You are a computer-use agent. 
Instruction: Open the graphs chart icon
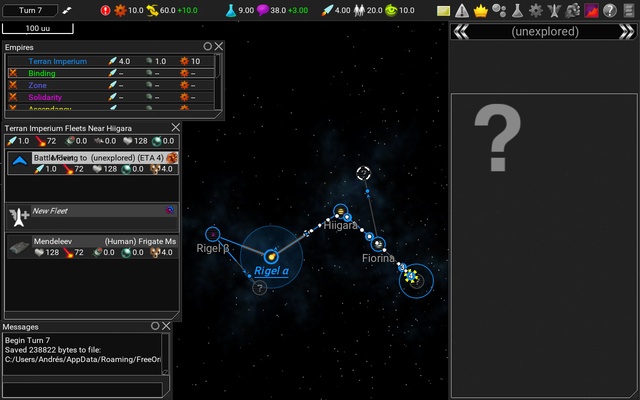pyautogui.click(x=591, y=11)
